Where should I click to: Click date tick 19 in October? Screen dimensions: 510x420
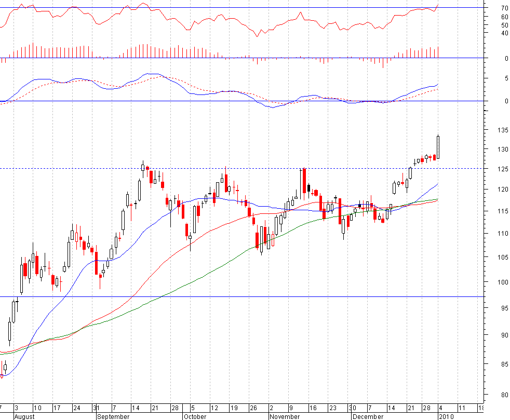(234, 408)
